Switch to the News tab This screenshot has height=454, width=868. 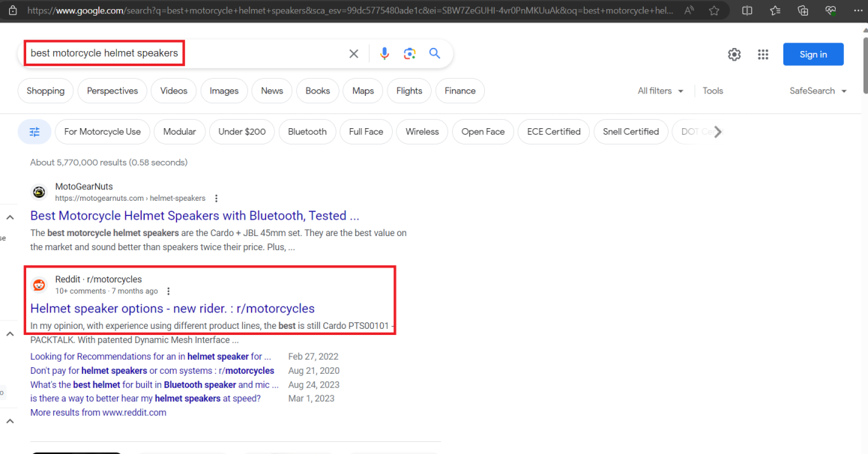272,91
